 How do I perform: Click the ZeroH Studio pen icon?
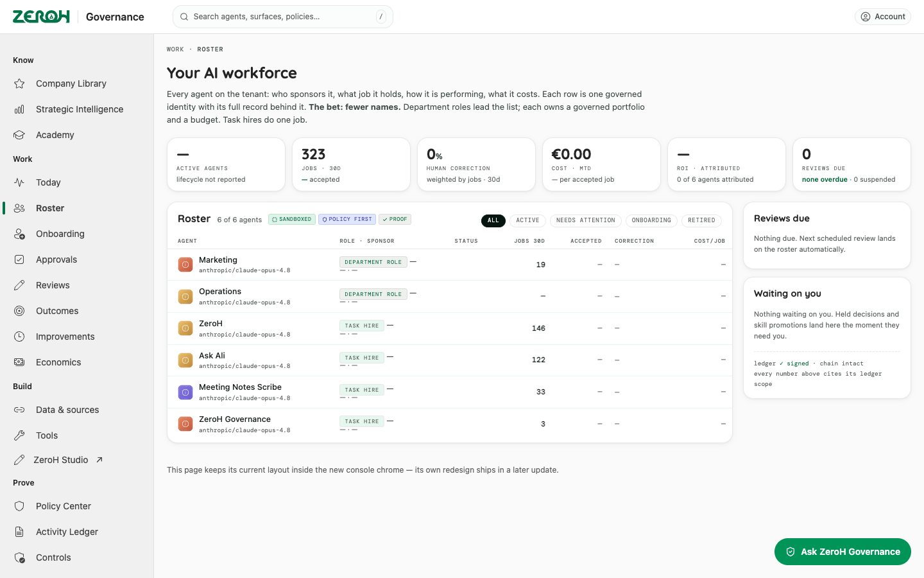tap(19, 460)
